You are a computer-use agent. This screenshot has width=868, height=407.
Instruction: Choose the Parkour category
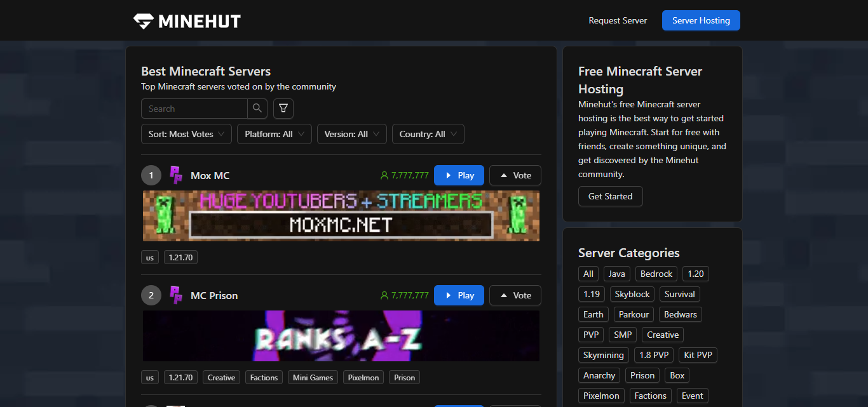tap(634, 314)
